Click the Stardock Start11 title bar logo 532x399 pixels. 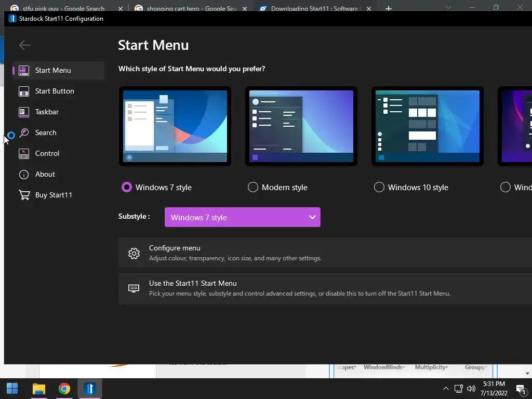pos(12,18)
